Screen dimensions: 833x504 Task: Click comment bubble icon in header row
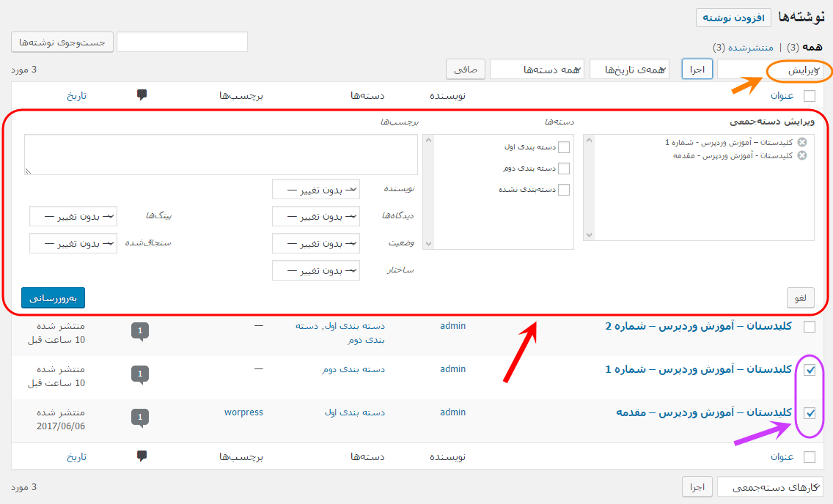click(142, 95)
